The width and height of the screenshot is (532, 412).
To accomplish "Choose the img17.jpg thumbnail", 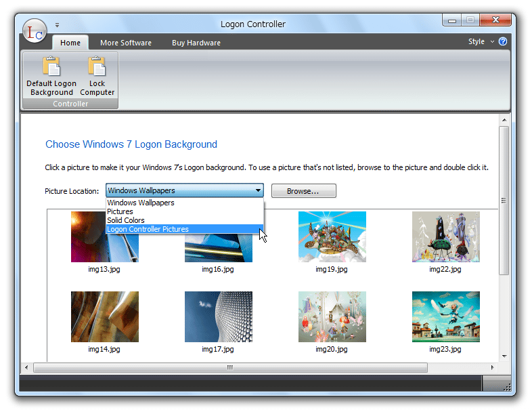I will [219, 316].
